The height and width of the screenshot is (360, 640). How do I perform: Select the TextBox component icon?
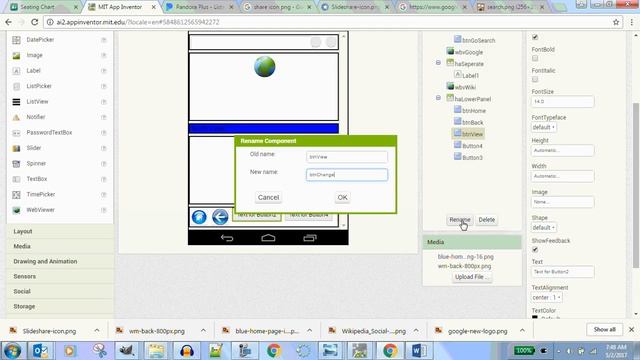(x=16, y=180)
